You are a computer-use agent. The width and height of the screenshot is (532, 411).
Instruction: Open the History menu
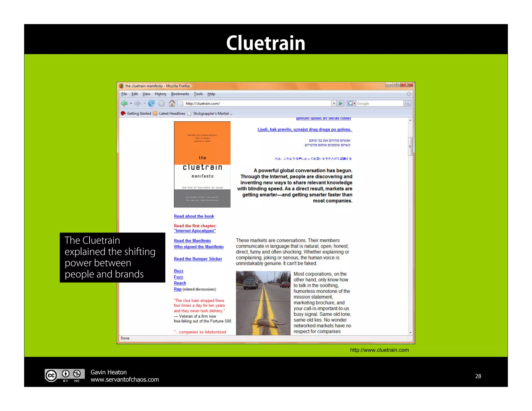pos(161,94)
